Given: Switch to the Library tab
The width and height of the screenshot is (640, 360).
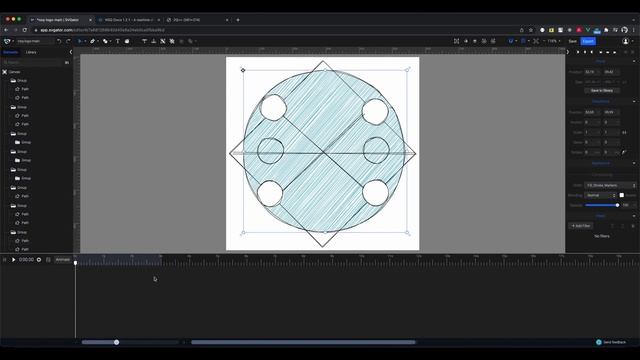Looking at the screenshot, I should [31, 52].
